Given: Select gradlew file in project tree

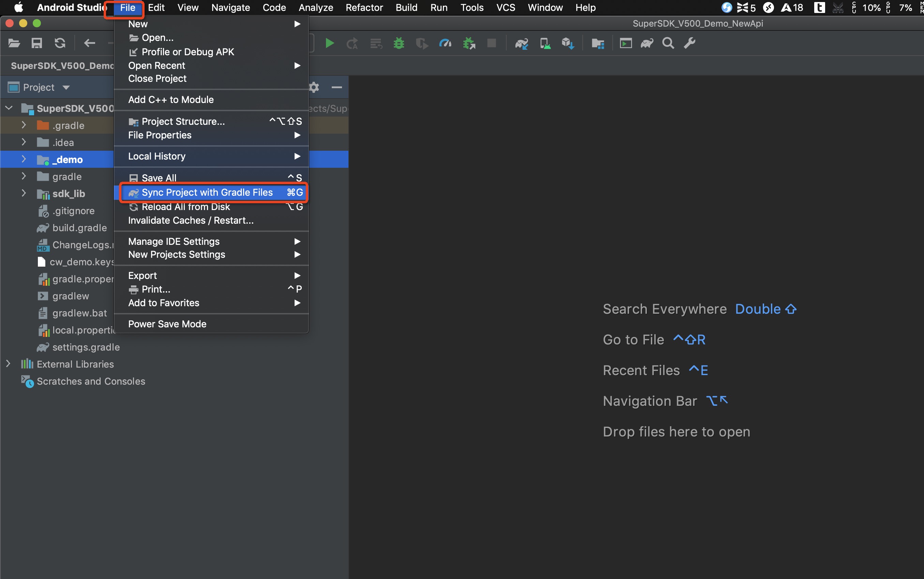Looking at the screenshot, I should [x=63, y=296].
